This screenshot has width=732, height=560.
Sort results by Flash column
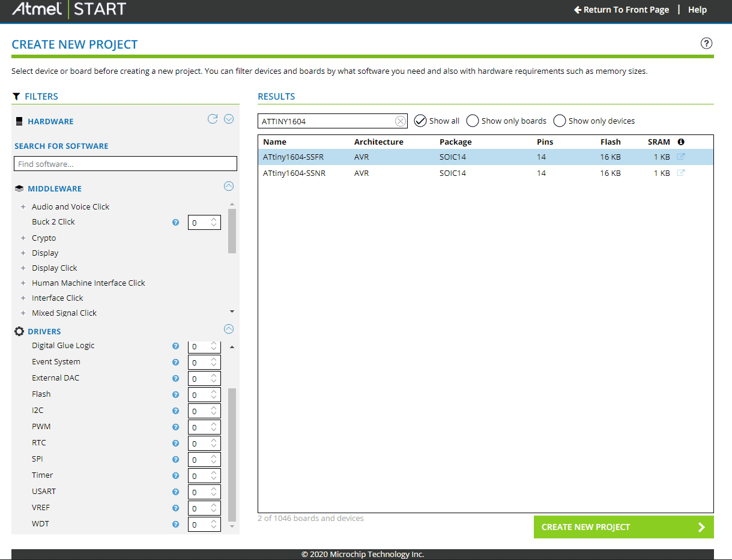(x=611, y=142)
